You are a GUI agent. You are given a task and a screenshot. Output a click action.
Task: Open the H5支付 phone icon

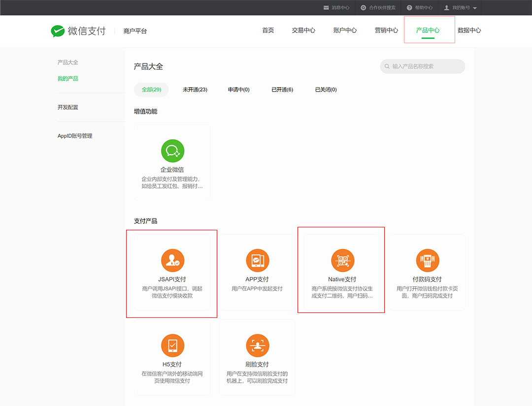tap(173, 345)
